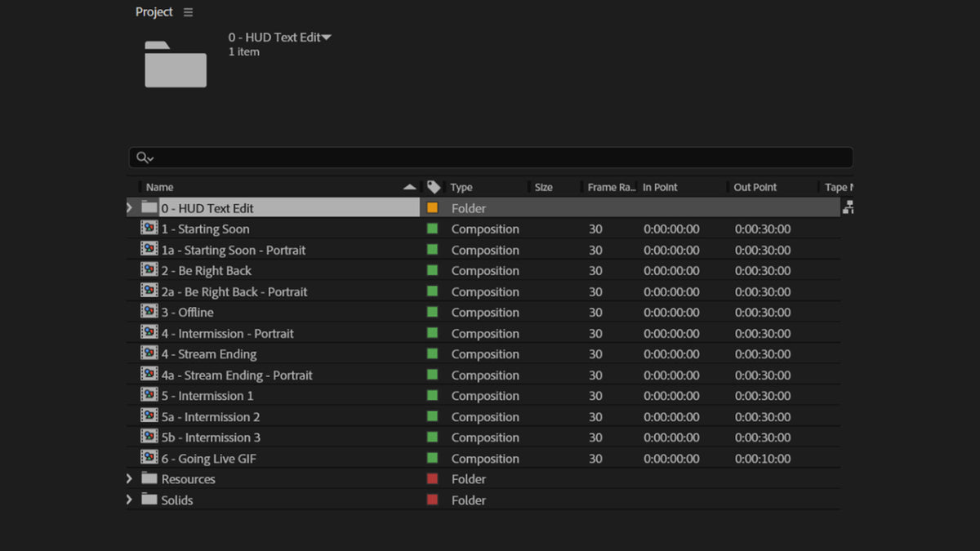Click the red label swatch of the Solids folder
Viewport: 980px width, 551px height.
(x=433, y=500)
